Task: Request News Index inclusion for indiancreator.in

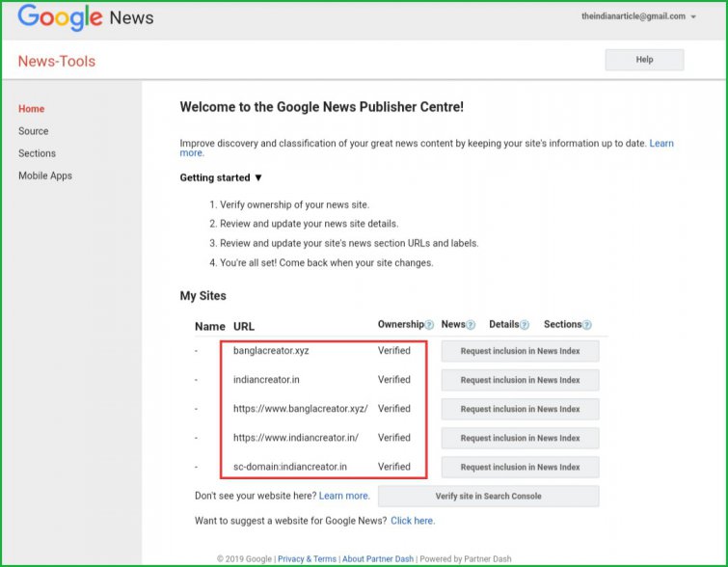Action: [x=520, y=380]
